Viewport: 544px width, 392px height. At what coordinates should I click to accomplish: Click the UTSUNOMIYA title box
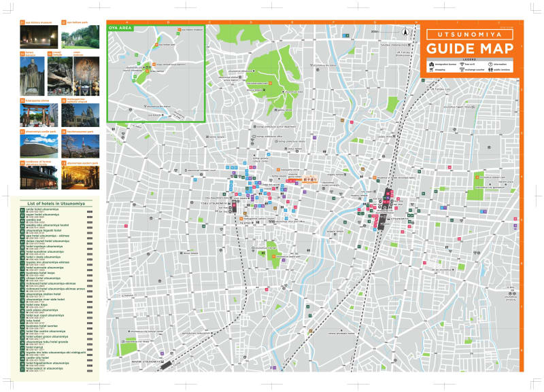470,35
